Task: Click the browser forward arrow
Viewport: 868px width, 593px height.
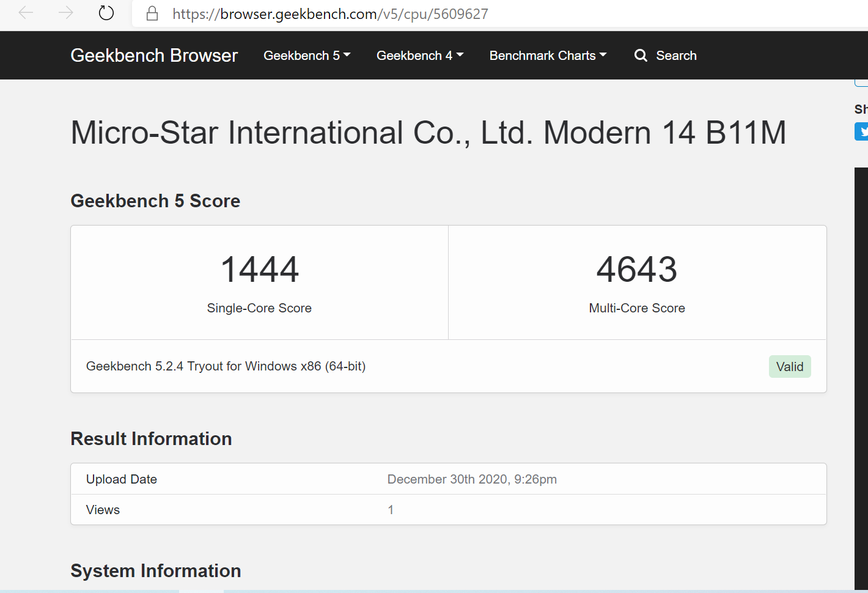Action: [65, 13]
